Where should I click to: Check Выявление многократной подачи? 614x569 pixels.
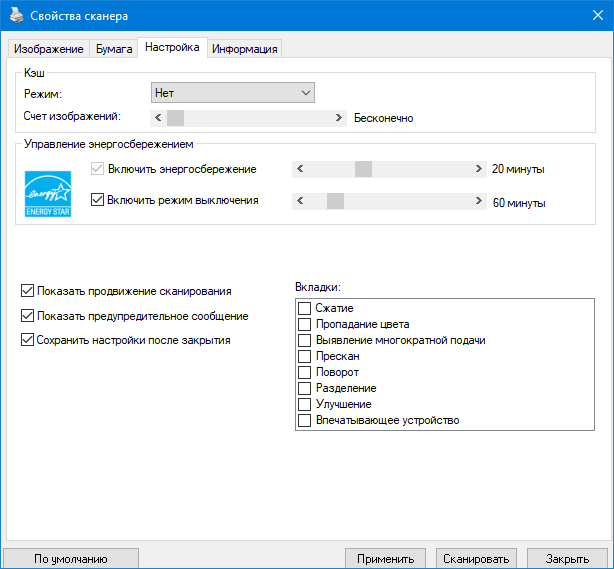304,340
